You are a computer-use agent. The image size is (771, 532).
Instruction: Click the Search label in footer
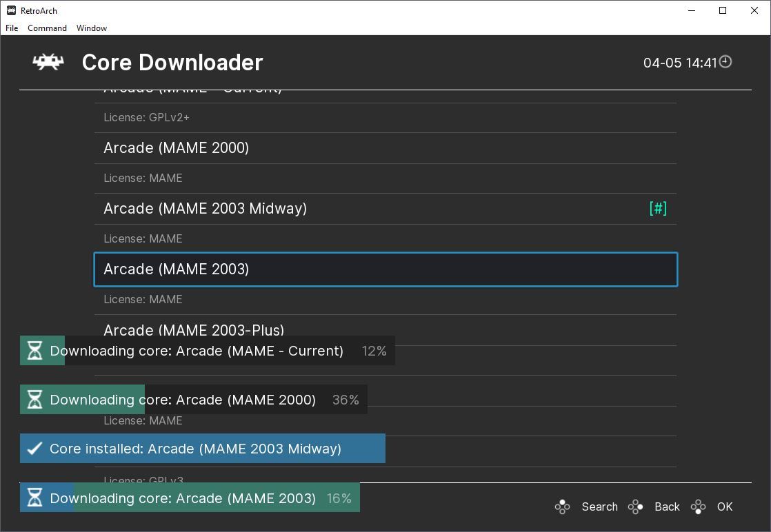[599, 507]
